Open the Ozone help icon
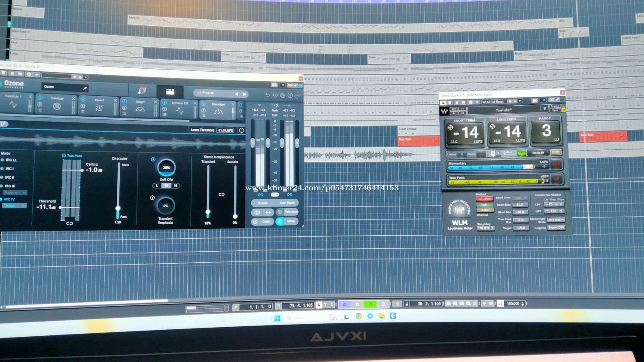 point(290,95)
